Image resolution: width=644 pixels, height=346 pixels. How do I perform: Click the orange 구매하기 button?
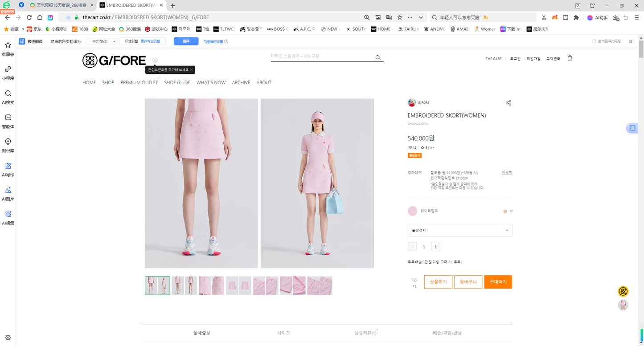[498, 282]
